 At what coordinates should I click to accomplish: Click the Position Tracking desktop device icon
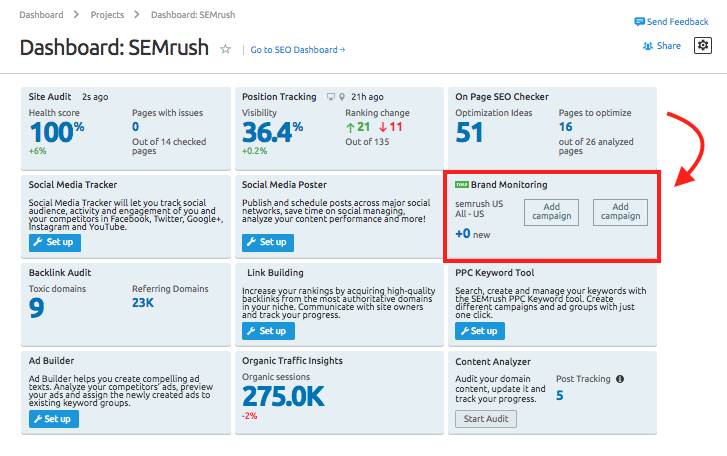point(331,97)
